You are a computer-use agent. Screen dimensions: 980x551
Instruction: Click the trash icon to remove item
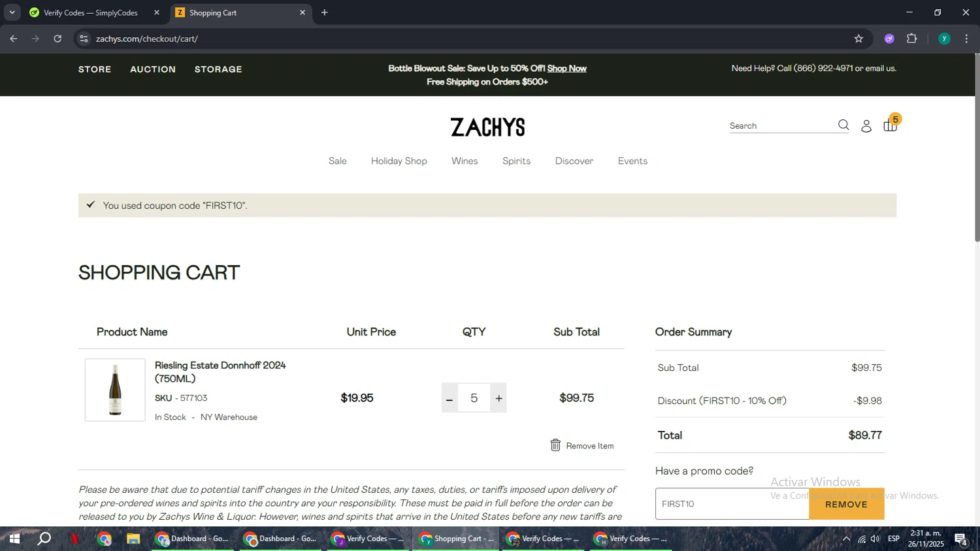555,445
